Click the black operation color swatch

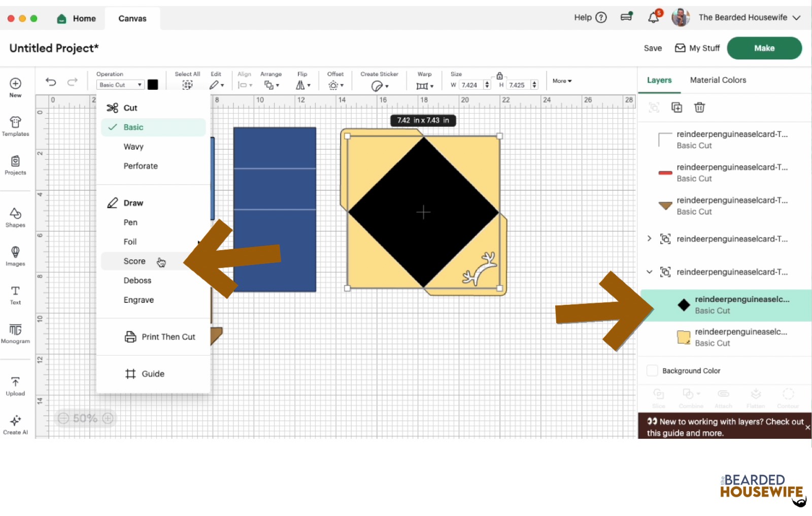pyautogui.click(x=153, y=85)
